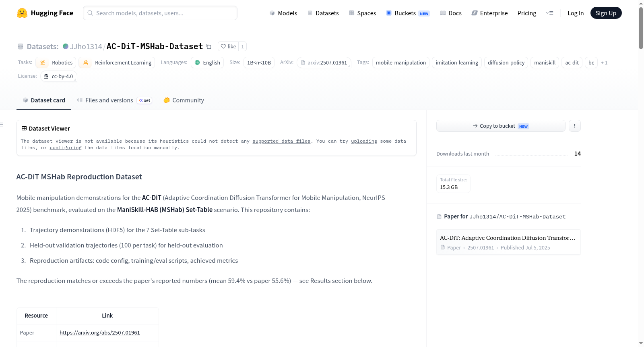Select the Robotics task tag

(x=56, y=62)
